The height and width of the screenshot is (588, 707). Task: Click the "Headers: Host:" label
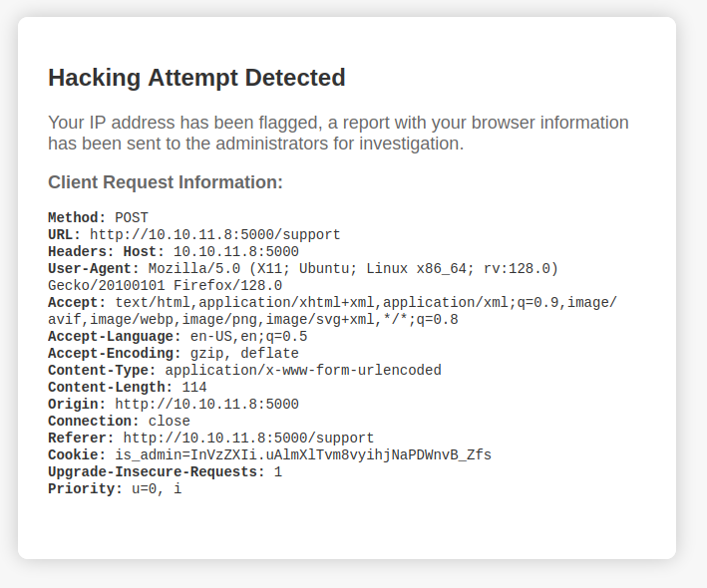tap(107, 252)
